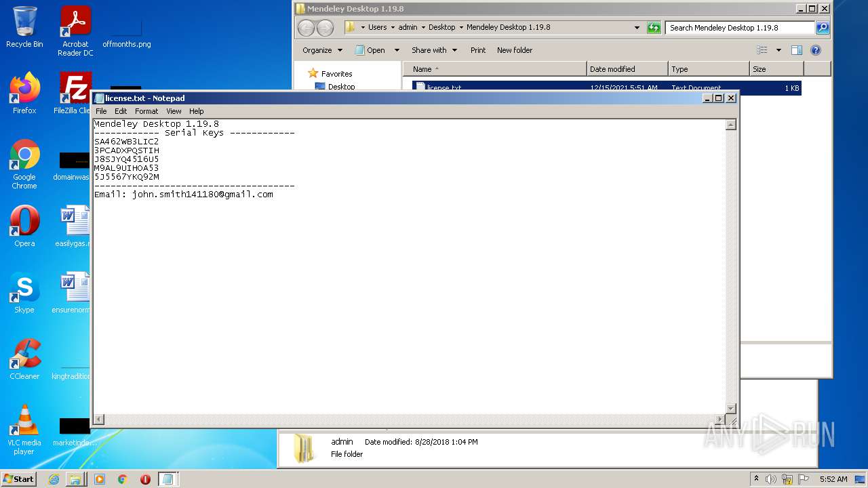Launch Acrobat Reader DC from desktop
The height and width of the screenshot is (488, 868).
click(x=75, y=31)
